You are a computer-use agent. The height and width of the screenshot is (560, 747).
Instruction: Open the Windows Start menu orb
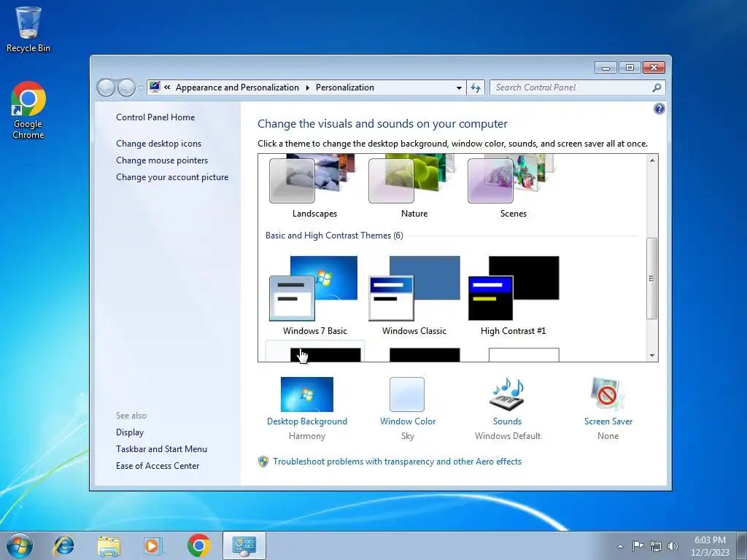[20, 545]
